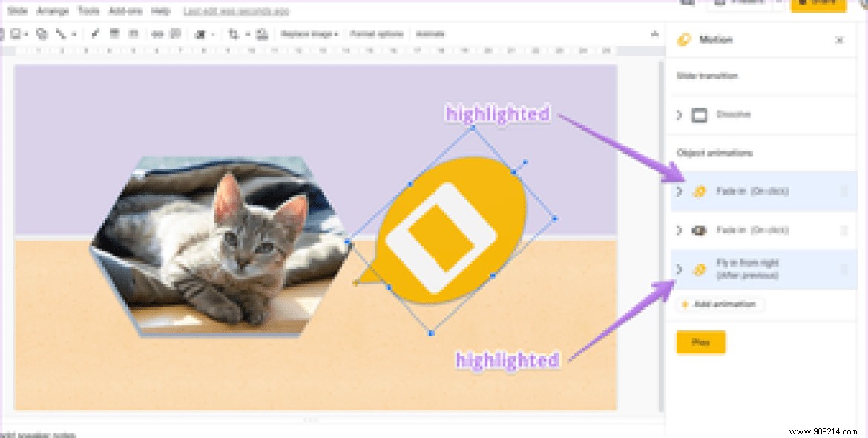The height and width of the screenshot is (438, 868).
Task: Click the Paint format icon
Action: [95, 33]
